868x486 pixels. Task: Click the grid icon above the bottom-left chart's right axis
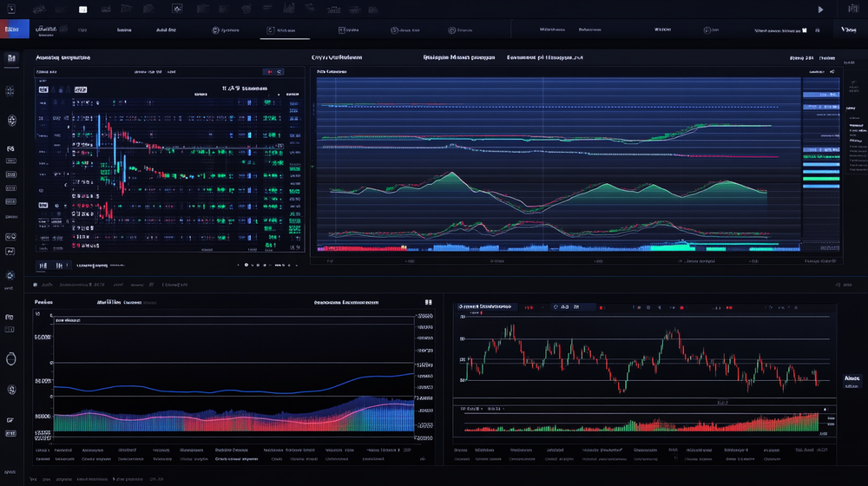(x=428, y=303)
